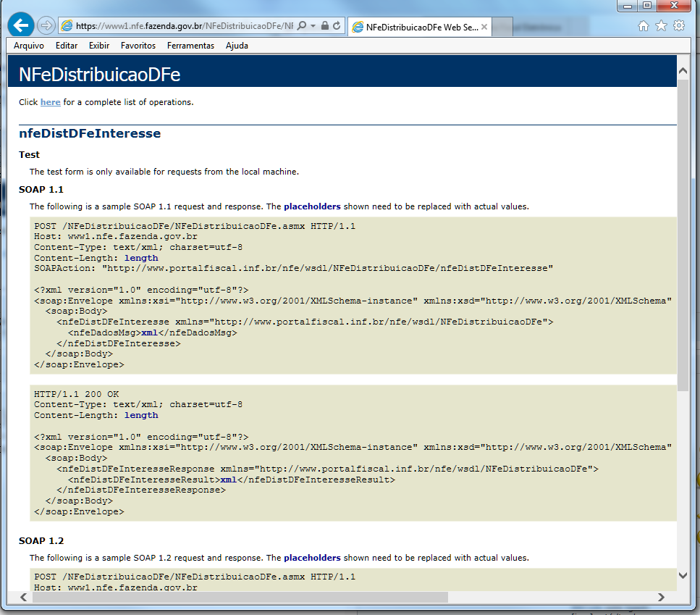The image size is (700, 615).
Task: Expand the address bar autocomplete dropdown arrow
Action: coord(313,26)
